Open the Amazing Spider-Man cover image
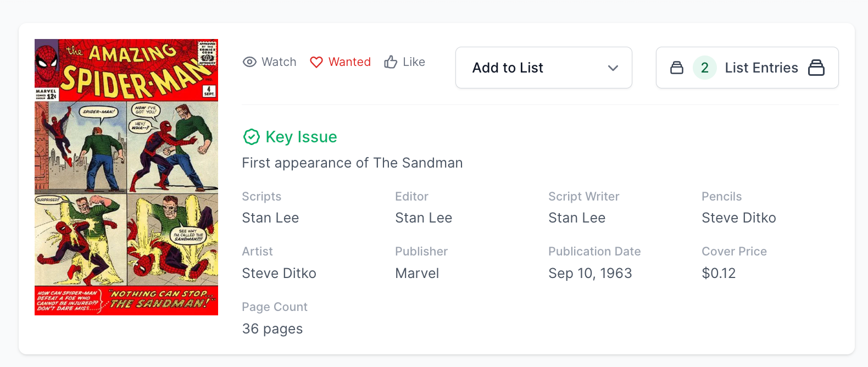The height and width of the screenshot is (367, 868). coord(126,177)
